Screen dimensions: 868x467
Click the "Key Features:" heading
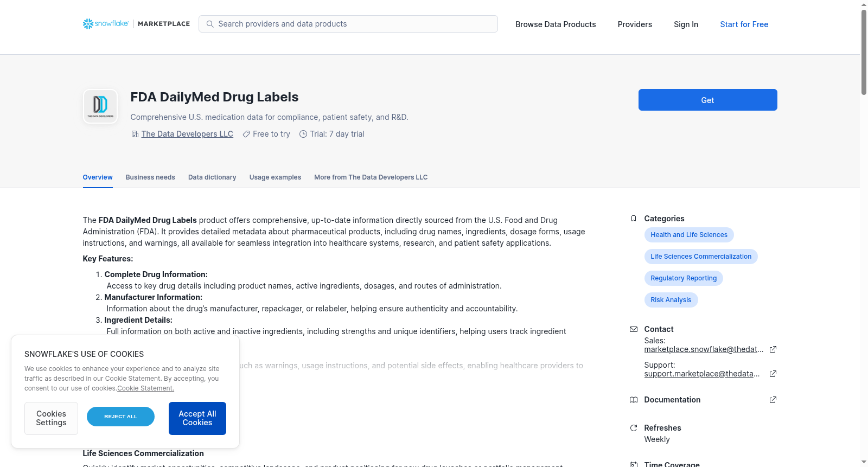coord(108,259)
